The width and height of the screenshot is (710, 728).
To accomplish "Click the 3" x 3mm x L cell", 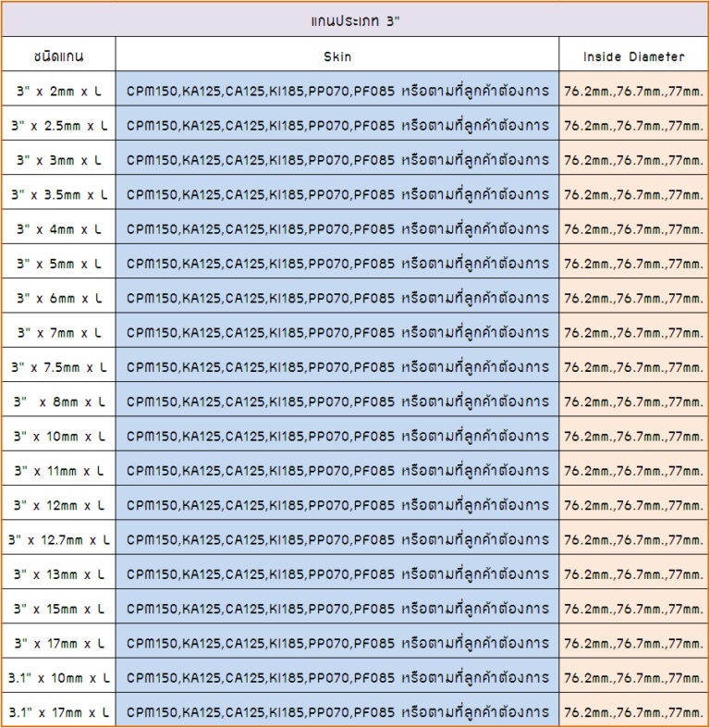I will click(x=59, y=158).
